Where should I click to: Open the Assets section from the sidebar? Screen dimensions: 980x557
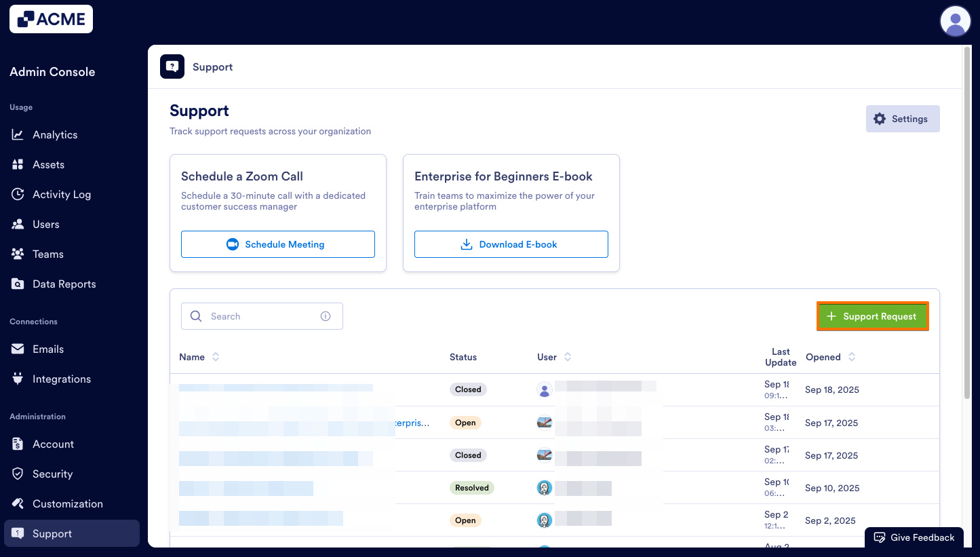(x=18, y=164)
